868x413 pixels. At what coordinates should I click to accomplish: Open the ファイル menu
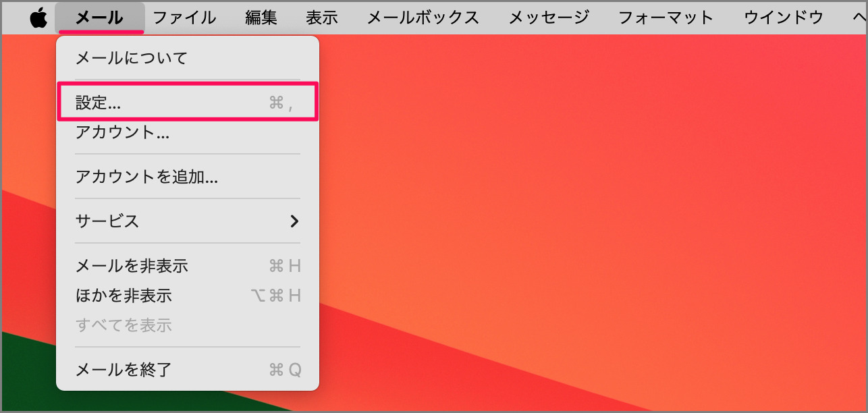pos(184,18)
